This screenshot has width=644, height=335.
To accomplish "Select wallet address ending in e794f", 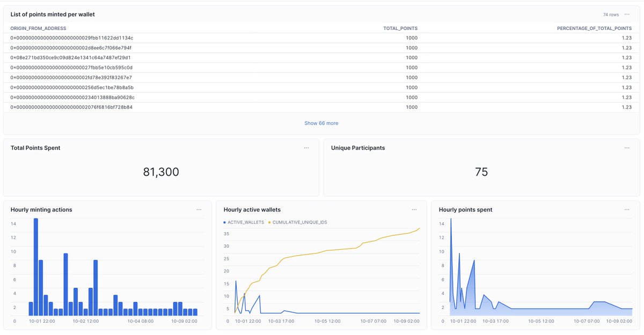I will (x=71, y=48).
